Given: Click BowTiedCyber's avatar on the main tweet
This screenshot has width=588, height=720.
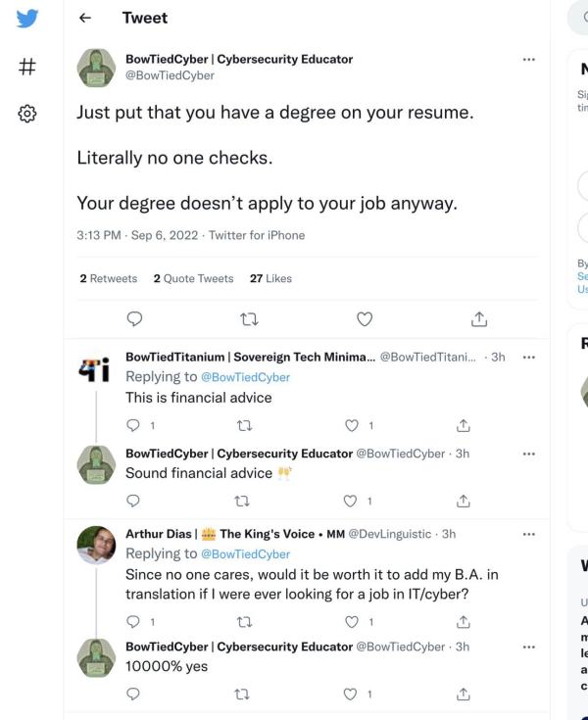Looking at the screenshot, I should [x=96, y=68].
